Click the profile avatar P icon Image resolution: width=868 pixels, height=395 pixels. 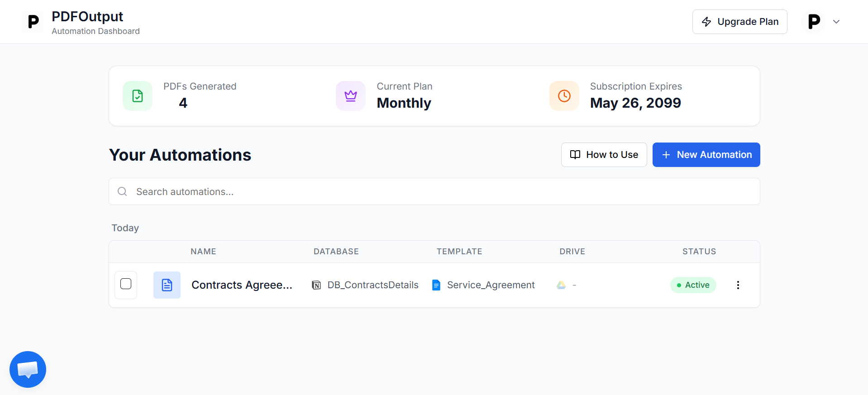pyautogui.click(x=814, y=22)
